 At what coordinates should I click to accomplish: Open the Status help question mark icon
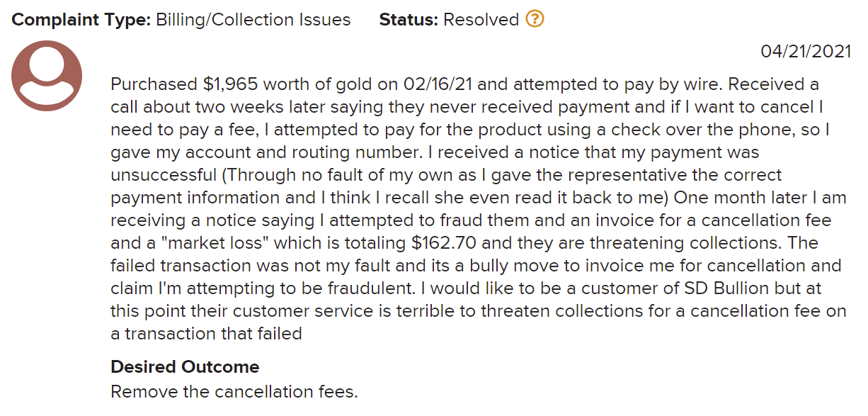[535, 19]
